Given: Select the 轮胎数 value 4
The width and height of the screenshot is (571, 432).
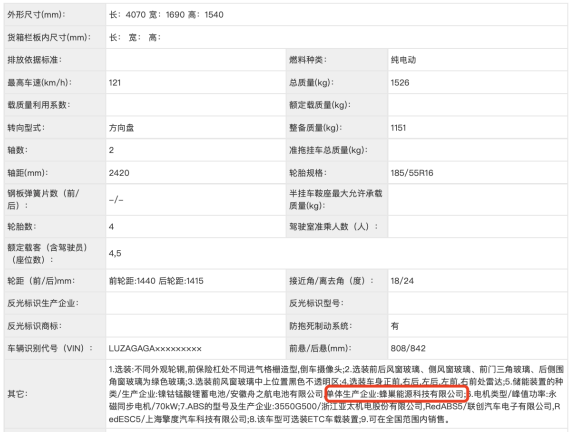Looking at the screenshot, I should [111, 227].
